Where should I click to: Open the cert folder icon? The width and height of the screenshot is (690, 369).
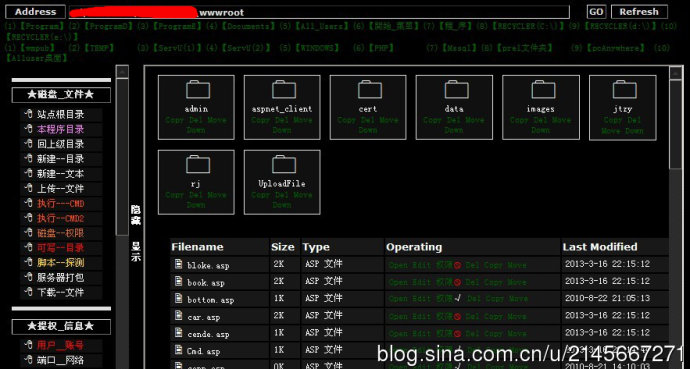(x=370, y=90)
